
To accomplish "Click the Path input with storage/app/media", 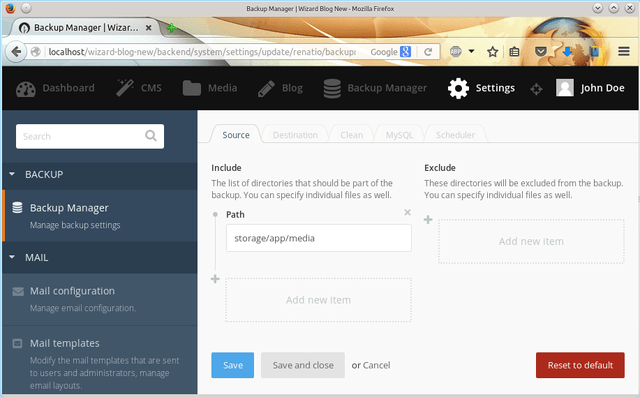I will click(x=319, y=238).
